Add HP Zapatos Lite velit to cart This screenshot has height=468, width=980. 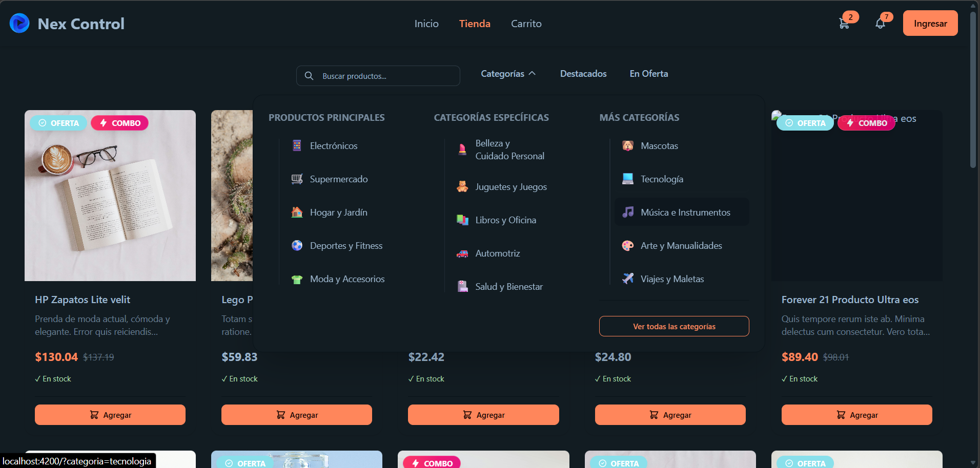[x=110, y=415]
